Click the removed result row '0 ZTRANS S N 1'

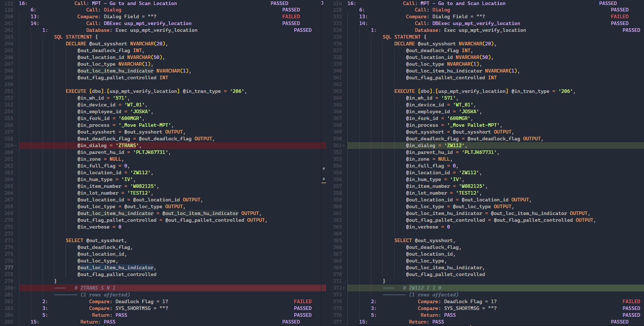click(172, 288)
